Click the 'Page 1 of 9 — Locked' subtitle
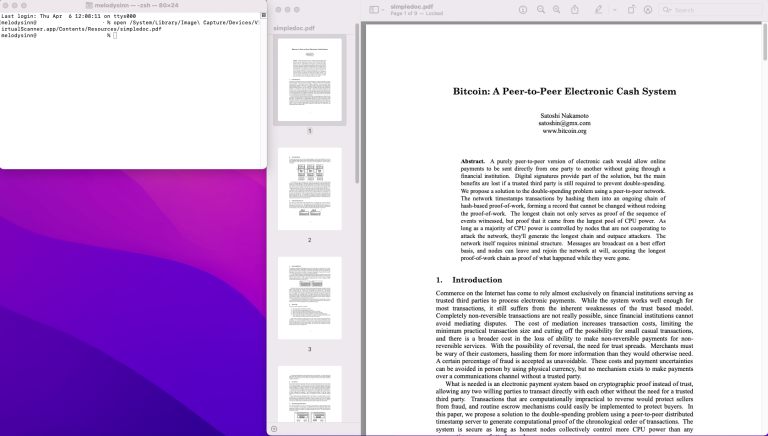Viewport: 768px width, 436px height. click(417, 14)
